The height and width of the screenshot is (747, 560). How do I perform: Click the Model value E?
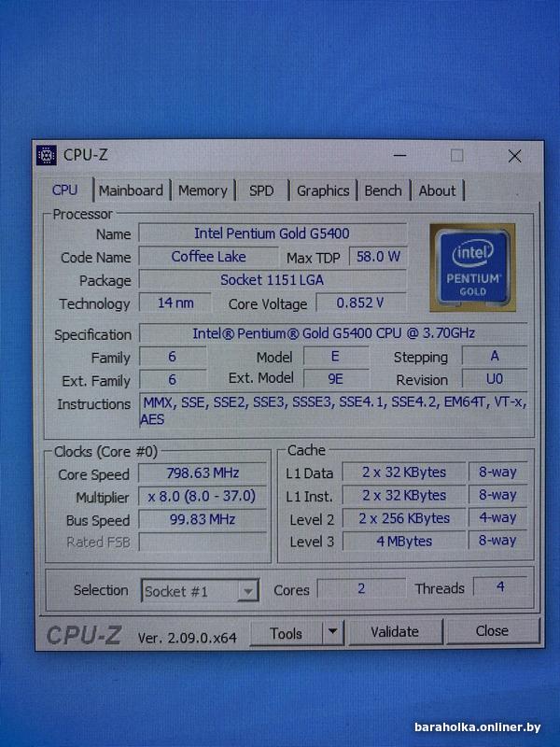pyautogui.click(x=336, y=357)
